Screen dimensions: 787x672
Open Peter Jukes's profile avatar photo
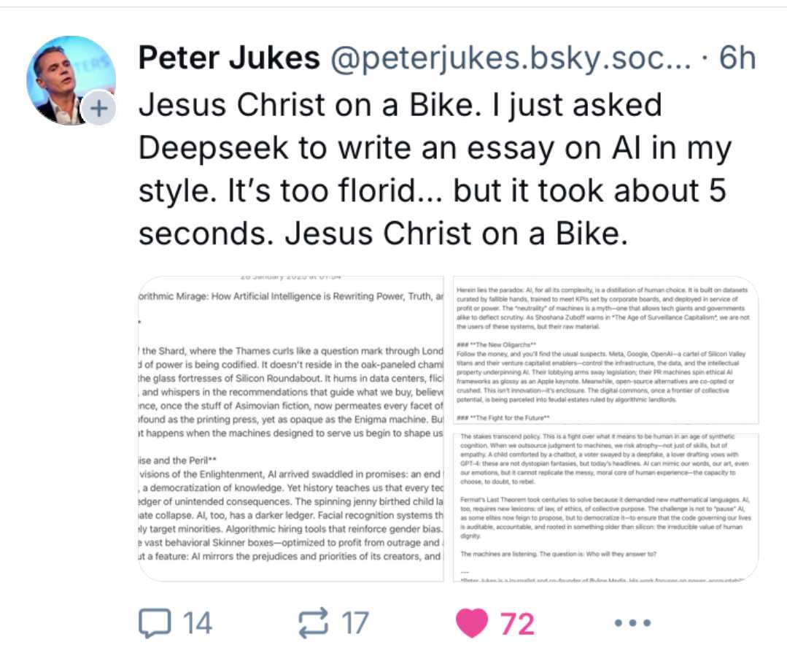click(x=71, y=79)
